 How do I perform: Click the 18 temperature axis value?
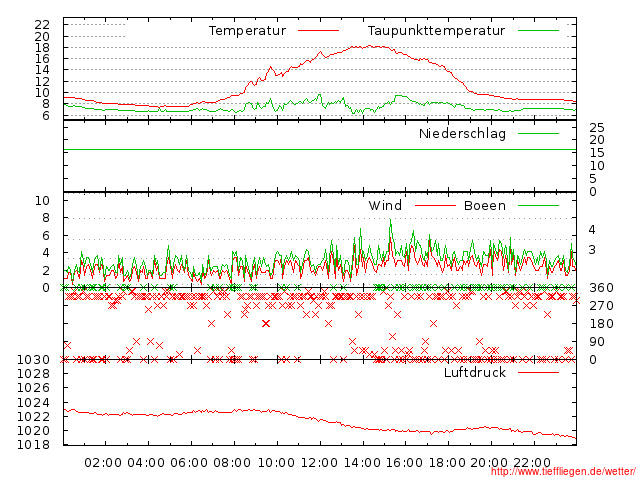42,48
